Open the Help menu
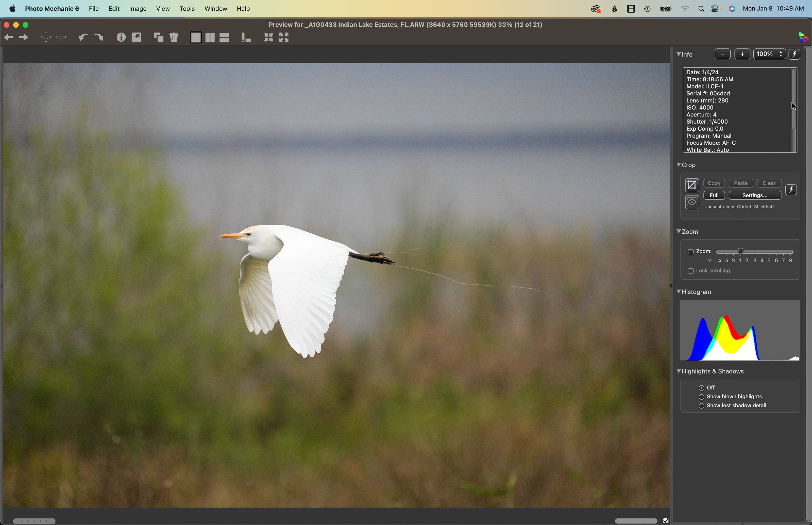Screen dimensions: 812x525 243,9
